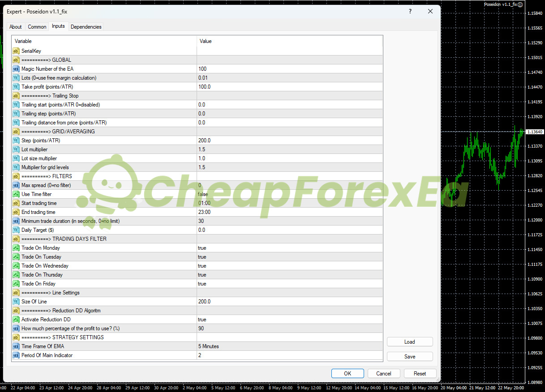Switch to the About tab
545x392 pixels.
[16, 27]
